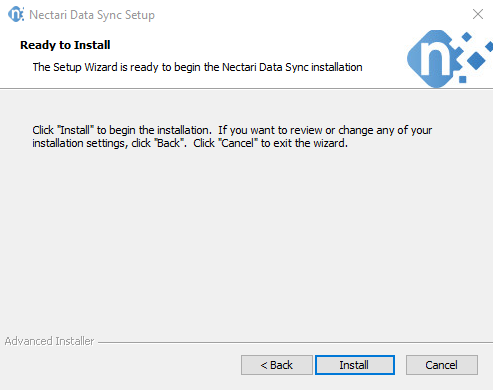Click the small blue square below logo diamonds
This screenshot has height=390, width=493.
click(462, 79)
